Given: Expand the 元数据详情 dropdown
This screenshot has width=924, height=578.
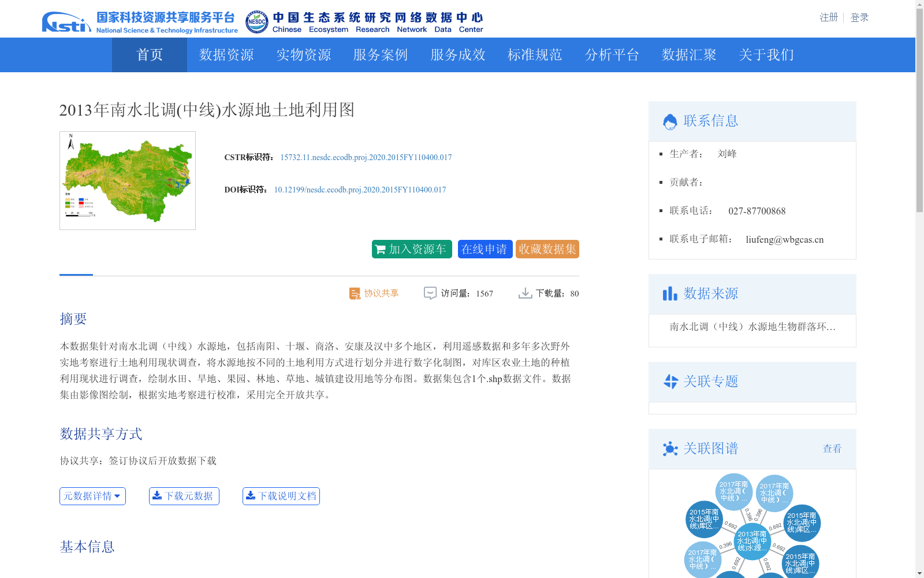Looking at the screenshot, I should (92, 496).
